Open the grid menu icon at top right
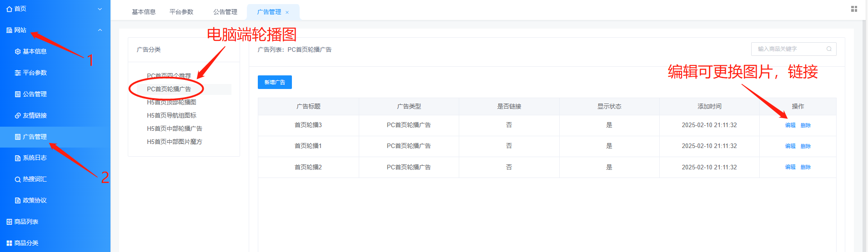 pos(854,9)
